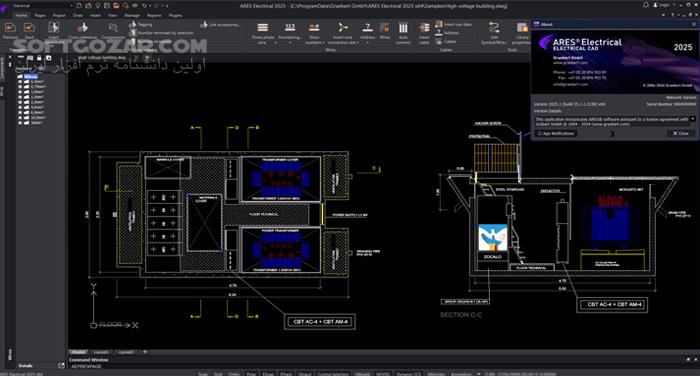700x376 pixels.
Task: Open the Reports ribbon tab
Action: [x=154, y=15]
